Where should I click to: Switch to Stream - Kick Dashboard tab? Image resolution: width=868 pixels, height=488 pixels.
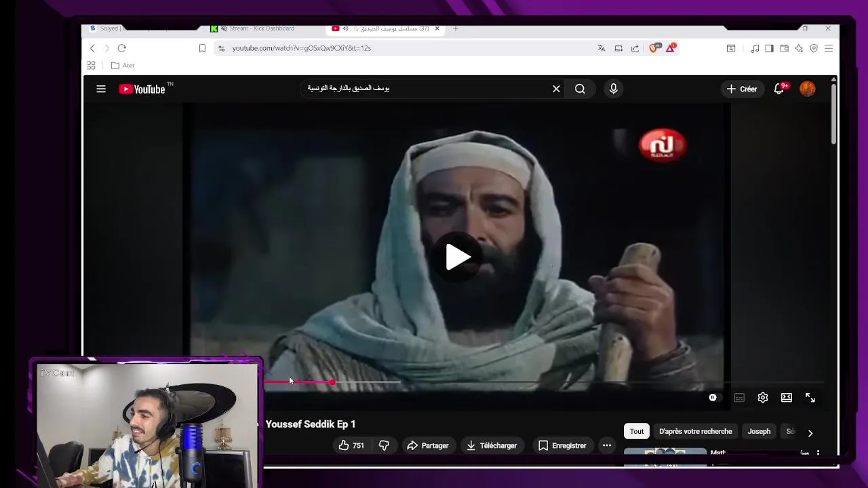click(261, 28)
